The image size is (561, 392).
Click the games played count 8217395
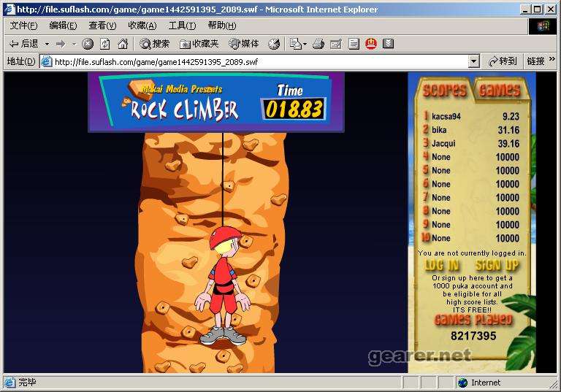point(473,336)
